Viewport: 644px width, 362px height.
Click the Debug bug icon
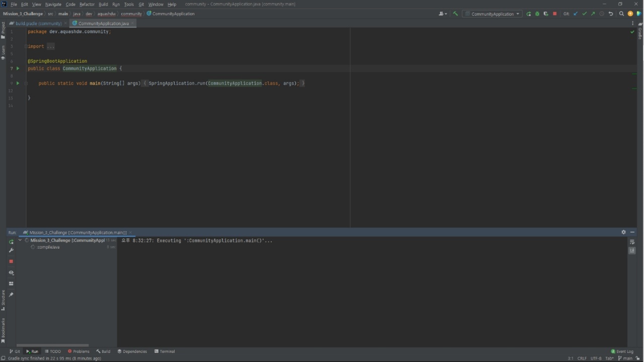point(537,14)
